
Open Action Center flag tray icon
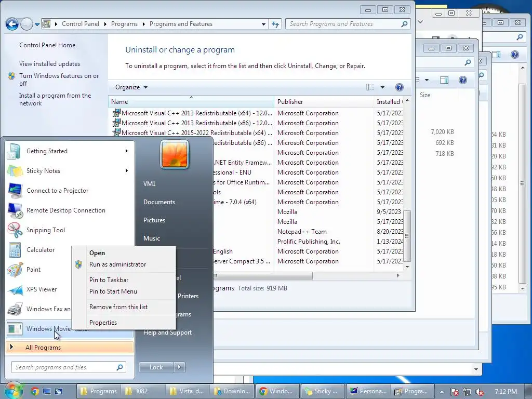point(454,392)
